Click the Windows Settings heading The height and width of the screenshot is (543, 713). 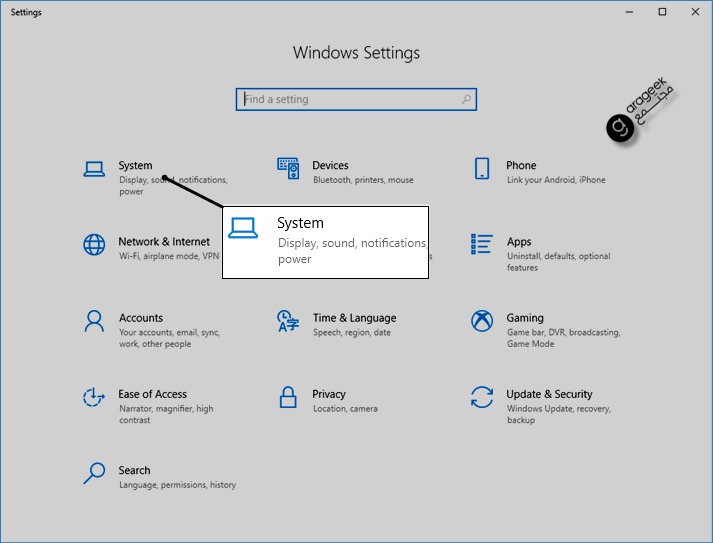point(356,53)
